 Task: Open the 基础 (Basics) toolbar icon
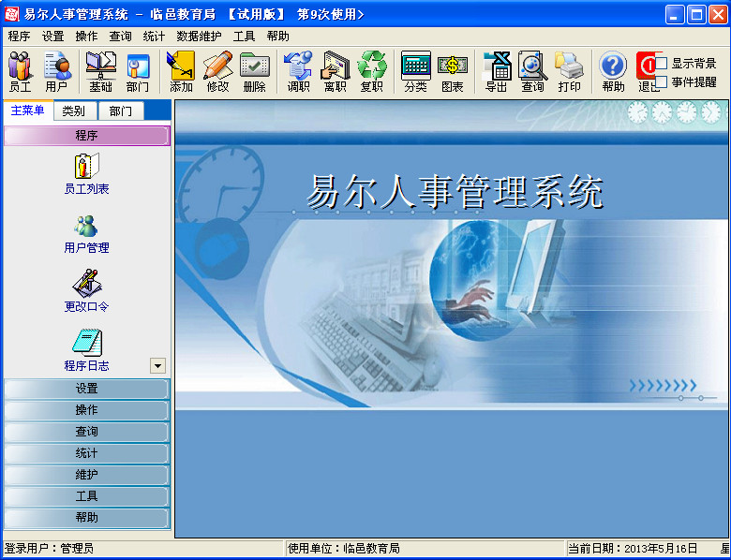point(100,72)
